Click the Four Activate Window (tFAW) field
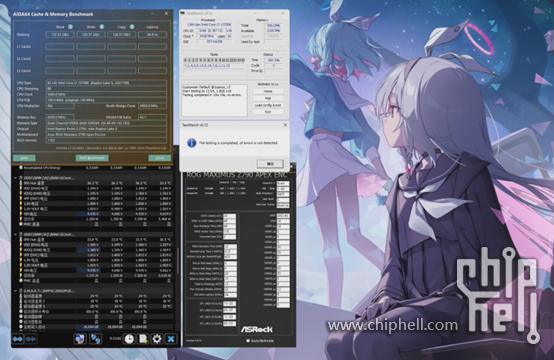This screenshot has height=360, width=554. pyautogui.click(x=230, y=289)
